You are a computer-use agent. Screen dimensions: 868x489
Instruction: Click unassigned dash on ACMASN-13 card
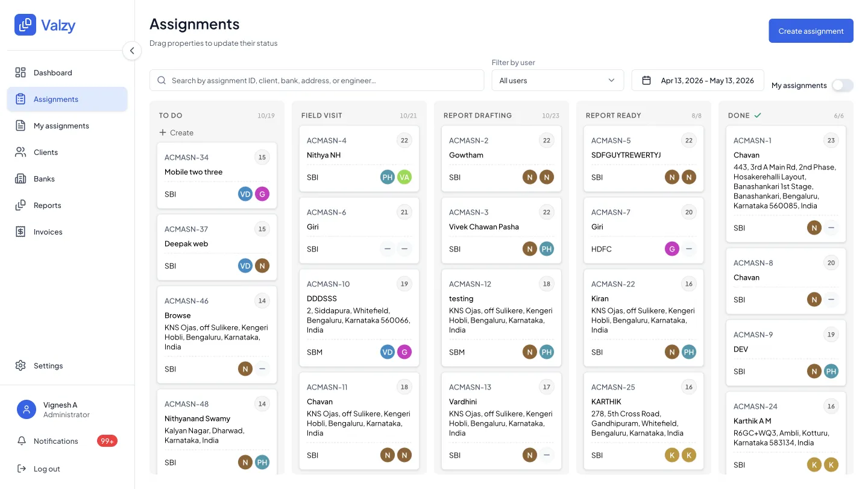[547, 455]
